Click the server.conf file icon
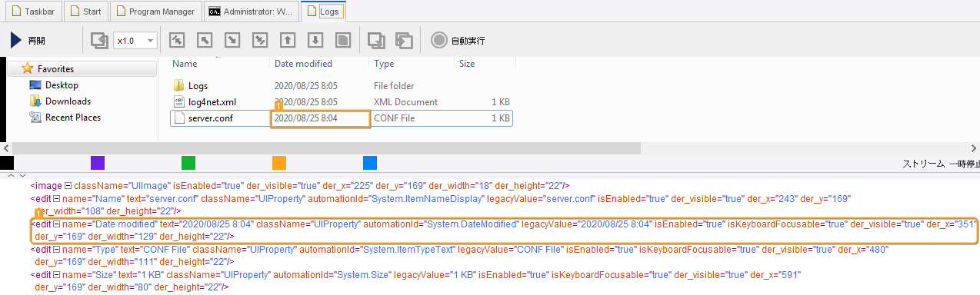This screenshot has width=980, height=295. [x=179, y=118]
